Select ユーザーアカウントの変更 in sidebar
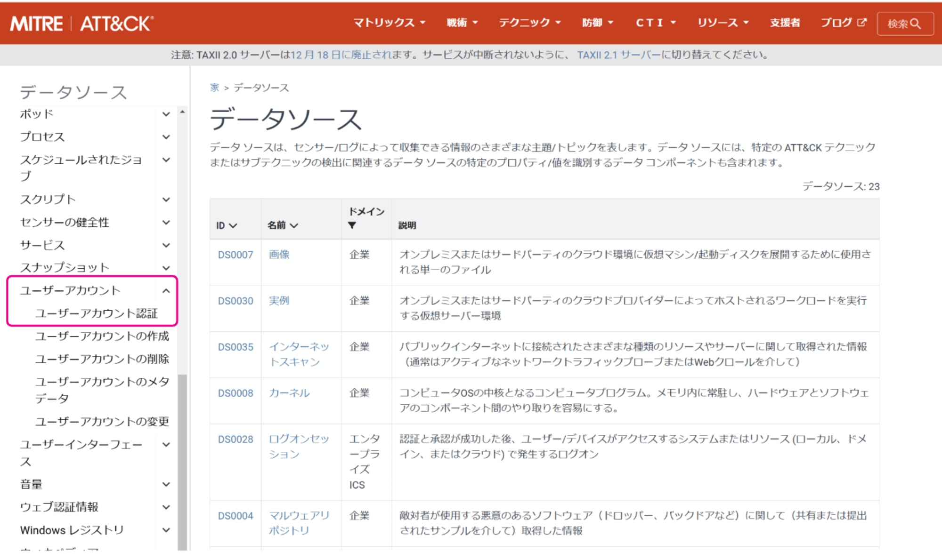942x560 pixels. pyautogui.click(x=102, y=422)
